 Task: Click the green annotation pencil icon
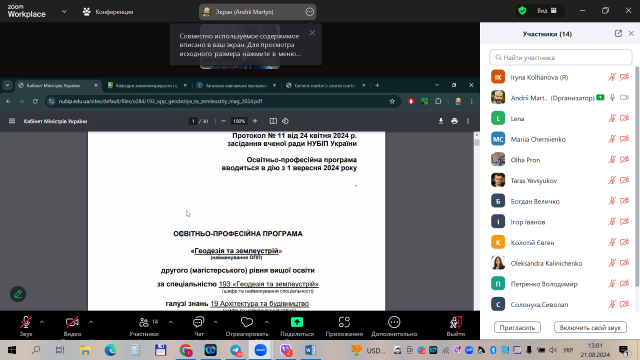pyautogui.click(x=18, y=294)
